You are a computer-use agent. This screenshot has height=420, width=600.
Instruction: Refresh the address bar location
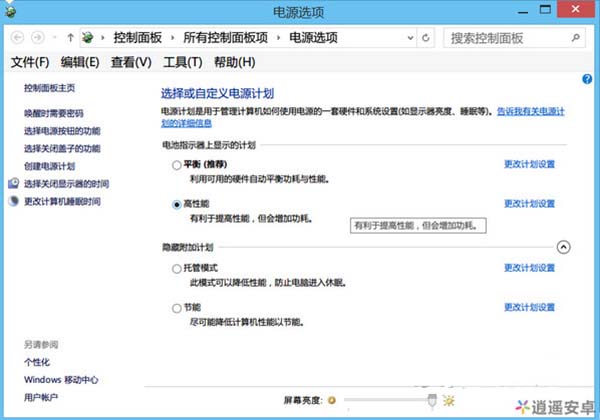[426, 38]
